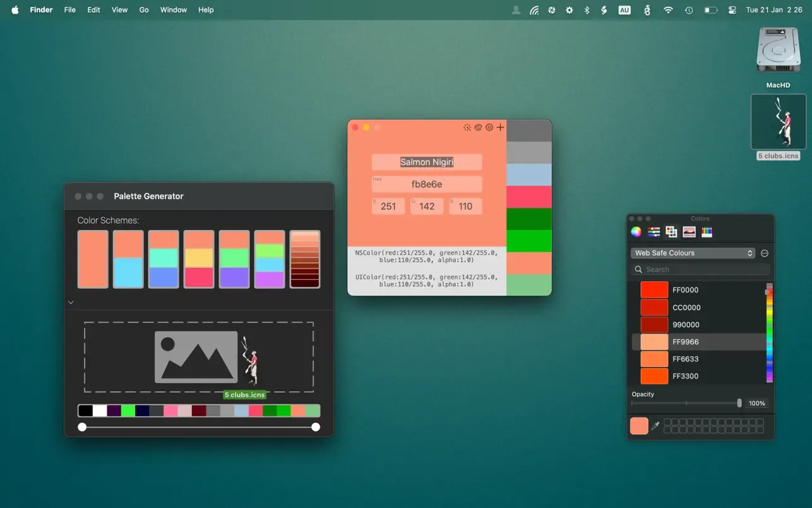Choose the FF3300 colour row
Viewport: 812px width, 508px height.
tap(698, 376)
